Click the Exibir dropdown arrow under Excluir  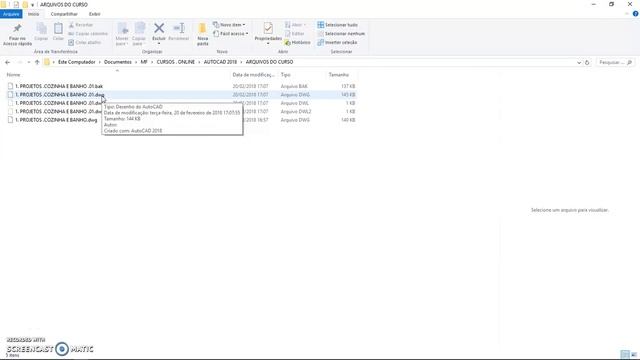(x=159, y=44)
